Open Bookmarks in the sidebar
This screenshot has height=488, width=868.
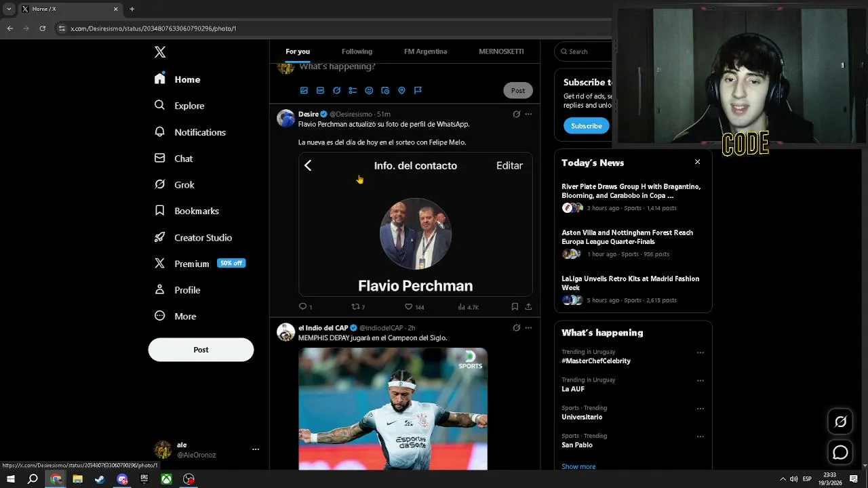(x=187, y=211)
